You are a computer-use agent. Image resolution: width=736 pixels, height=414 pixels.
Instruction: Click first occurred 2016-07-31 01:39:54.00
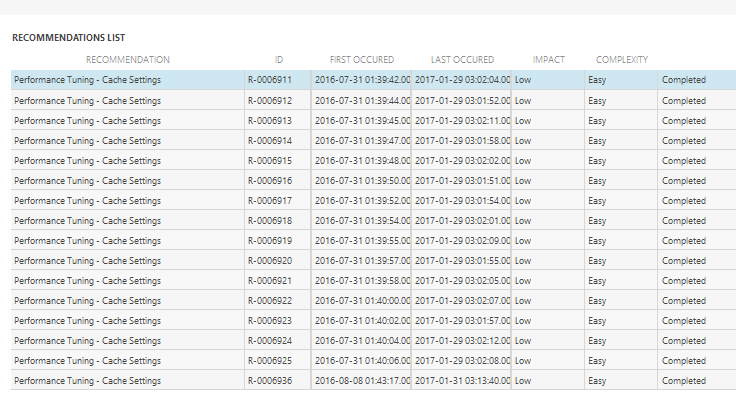click(x=362, y=221)
